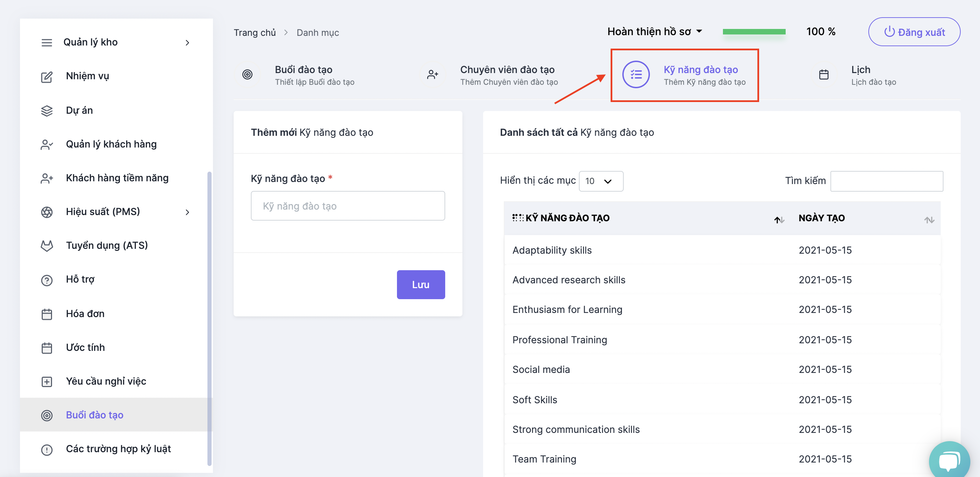This screenshot has height=477, width=980.
Task: Click the Social media row
Action: (x=722, y=369)
